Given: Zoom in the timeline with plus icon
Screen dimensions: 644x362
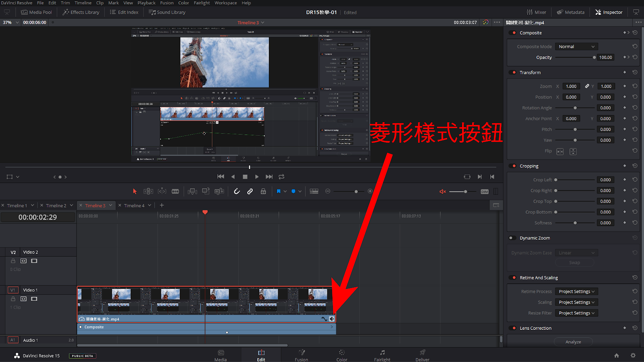Looking at the screenshot, I should [370, 191].
